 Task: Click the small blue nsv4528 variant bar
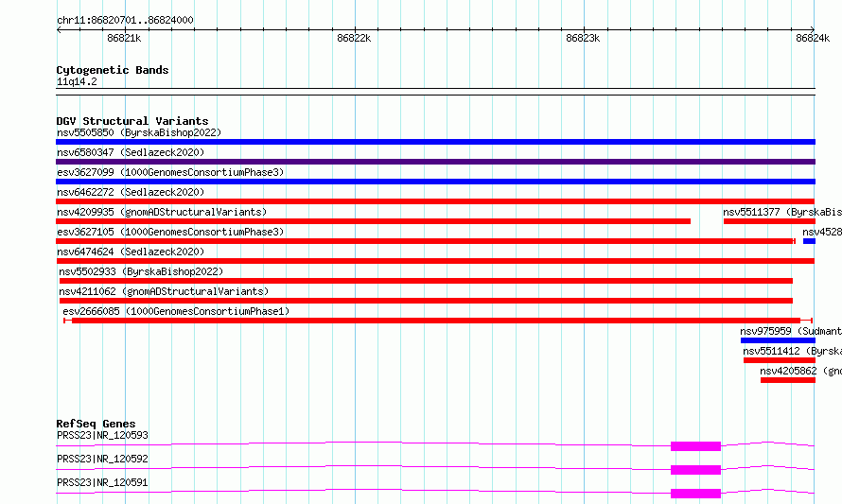pyautogui.click(x=809, y=241)
